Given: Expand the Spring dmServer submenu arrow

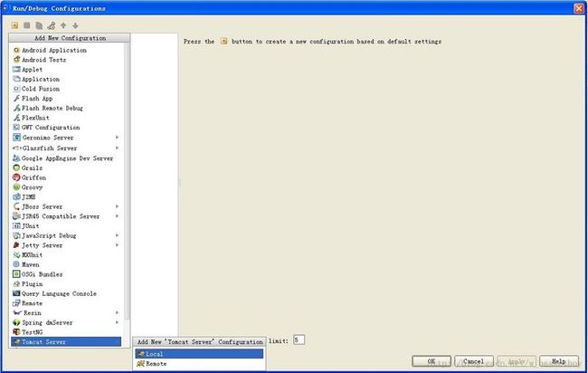Looking at the screenshot, I should [x=117, y=322].
